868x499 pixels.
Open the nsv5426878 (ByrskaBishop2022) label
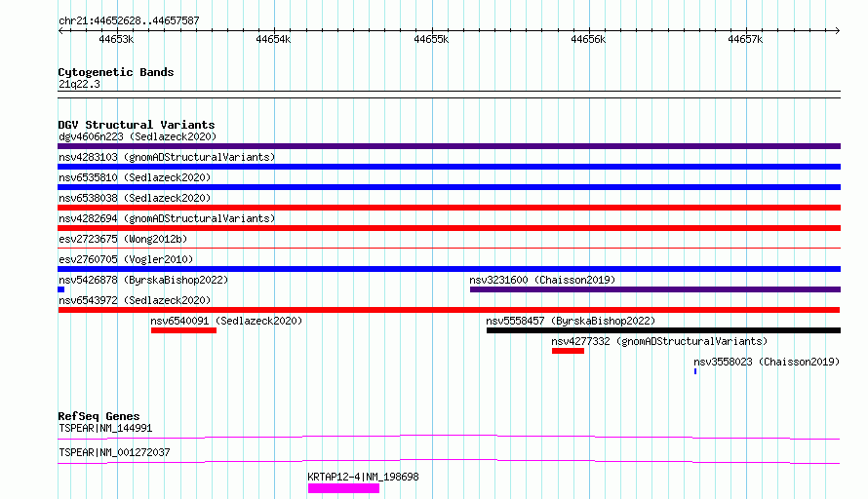(143, 280)
